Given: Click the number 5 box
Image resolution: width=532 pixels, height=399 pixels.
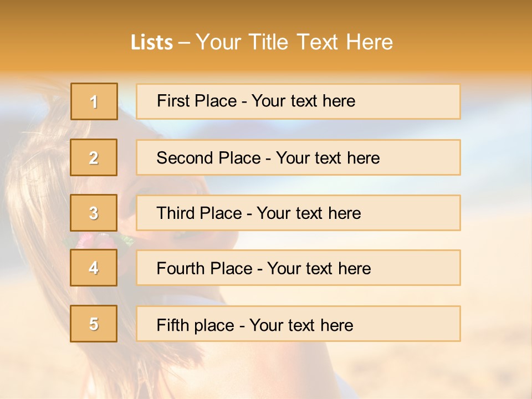Looking at the screenshot, I should [94, 324].
